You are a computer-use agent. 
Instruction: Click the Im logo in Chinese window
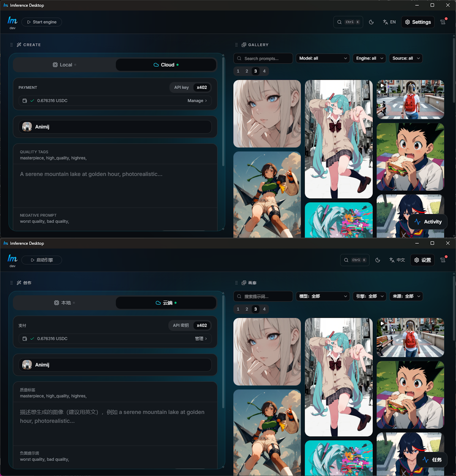coord(13,259)
